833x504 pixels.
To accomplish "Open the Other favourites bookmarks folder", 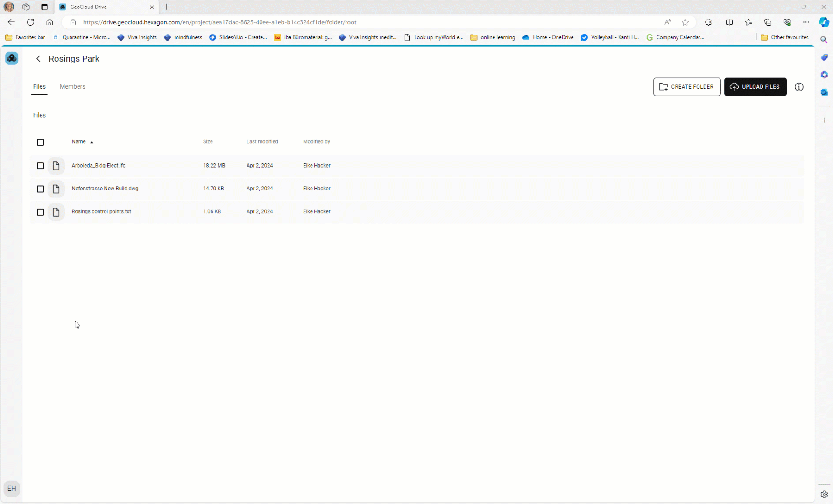I will 789,37.
